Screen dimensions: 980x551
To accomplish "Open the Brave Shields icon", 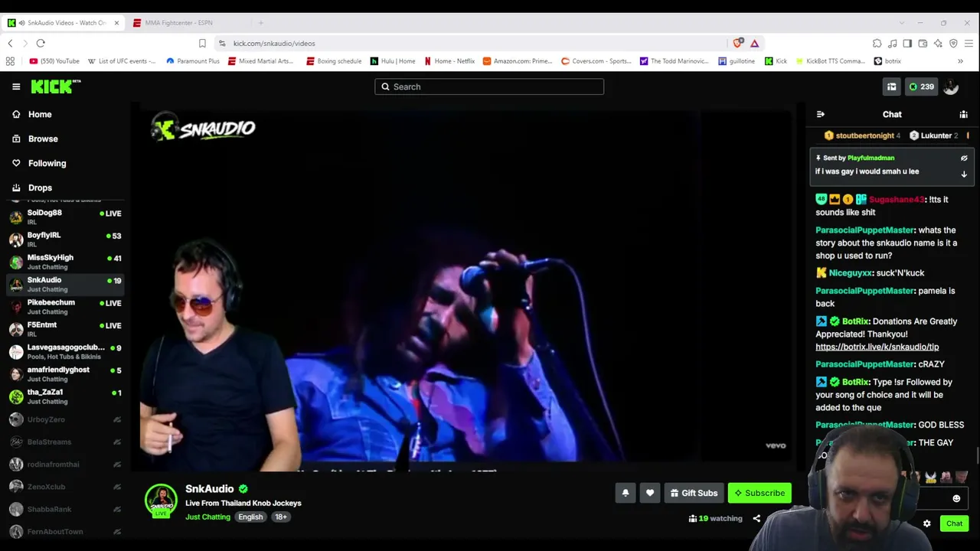I will [x=738, y=44].
